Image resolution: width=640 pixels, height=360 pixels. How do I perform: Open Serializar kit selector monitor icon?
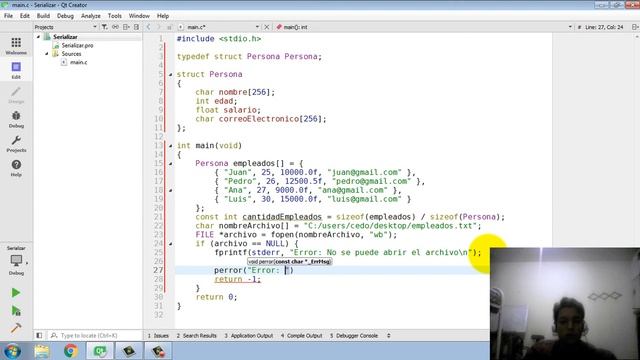(x=16, y=260)
